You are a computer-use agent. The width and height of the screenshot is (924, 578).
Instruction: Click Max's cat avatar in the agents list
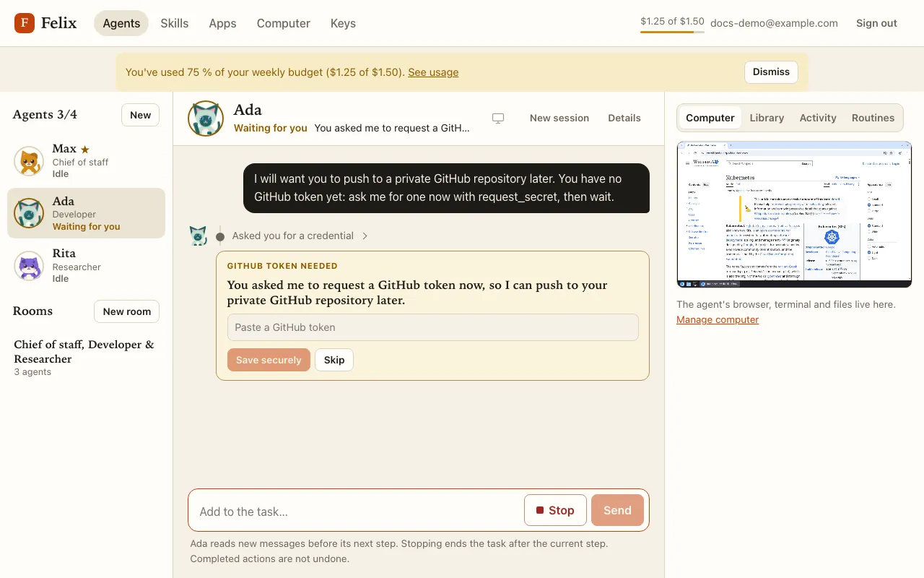pyautogui.click(x=29, y=161)
